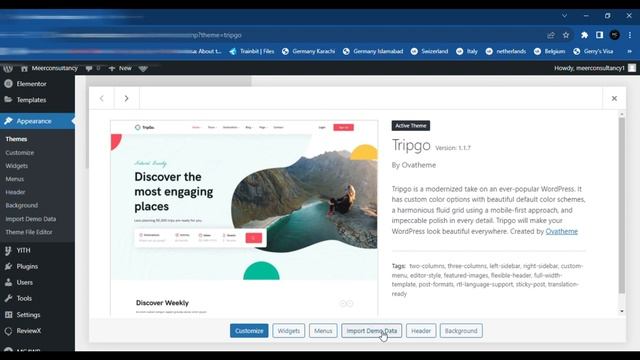The width and height of the screenshot is (640, 360).
Task: Open the Italy bookmark
Action: (467, 51)
